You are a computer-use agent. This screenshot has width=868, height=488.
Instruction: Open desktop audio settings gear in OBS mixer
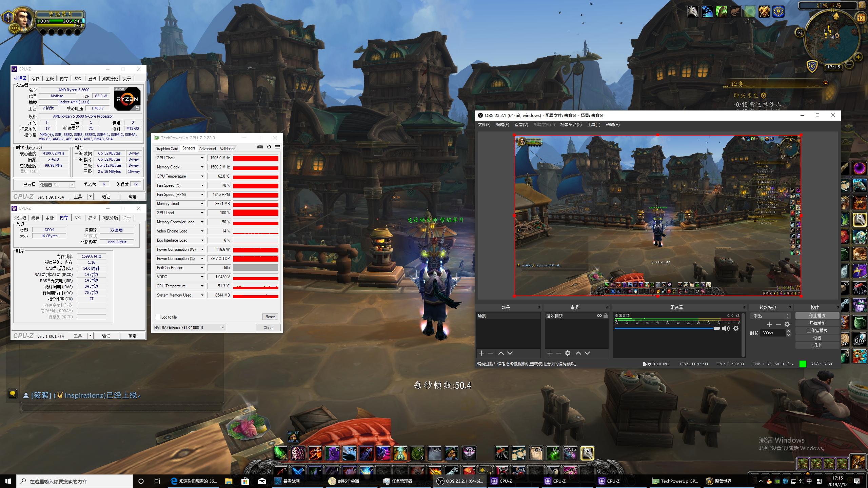736,328
